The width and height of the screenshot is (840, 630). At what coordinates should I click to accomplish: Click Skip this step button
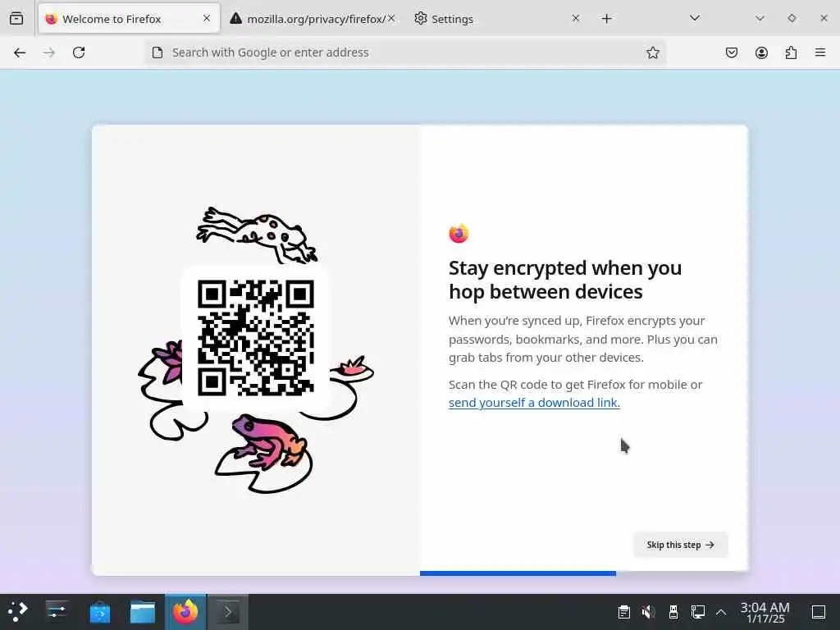point(680,545)
